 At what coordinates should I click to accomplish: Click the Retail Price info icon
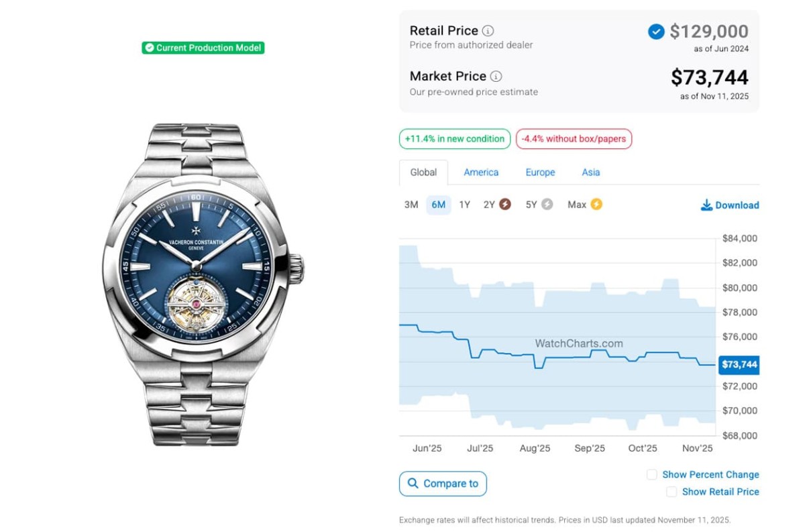pyautogui.click(x=488, y=31)
